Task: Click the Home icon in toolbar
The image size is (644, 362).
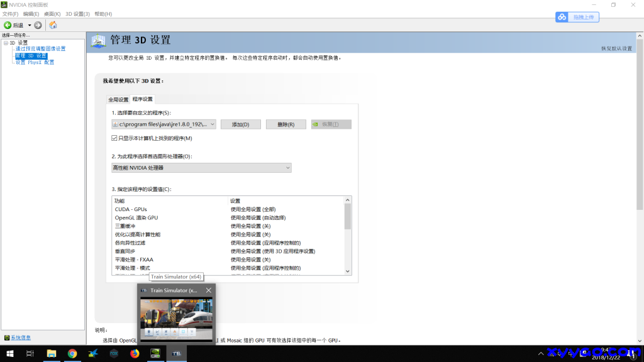Action: pyautogui.click(x=53, y=25)
